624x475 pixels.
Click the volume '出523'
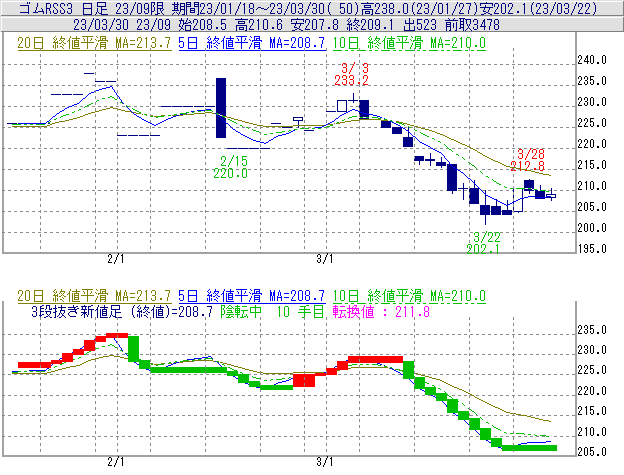(419, 25)
